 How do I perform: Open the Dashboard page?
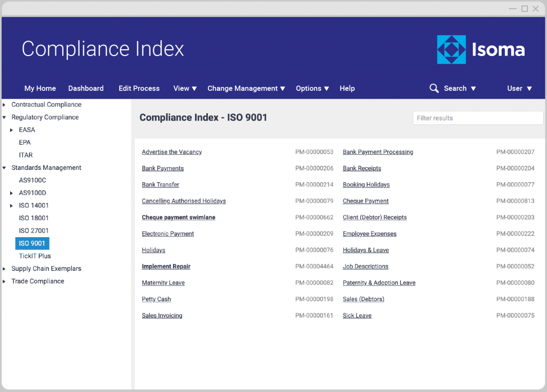click(85, 88)
